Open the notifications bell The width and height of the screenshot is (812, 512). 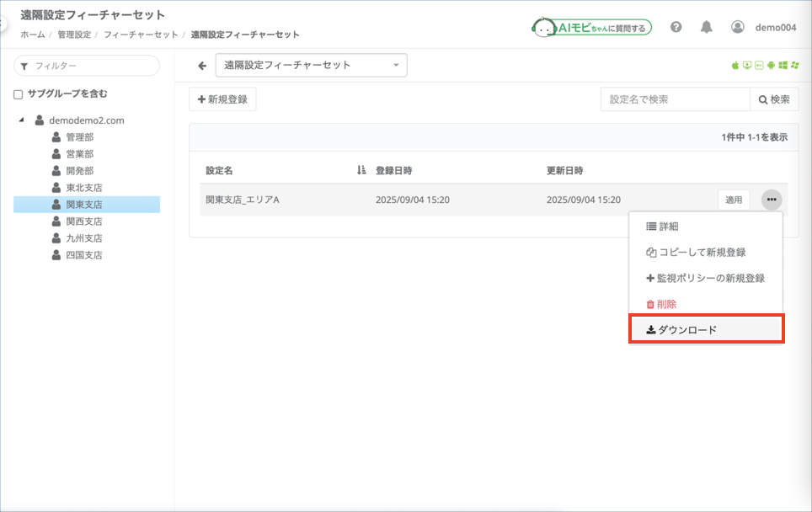click(x=707, y=27)
